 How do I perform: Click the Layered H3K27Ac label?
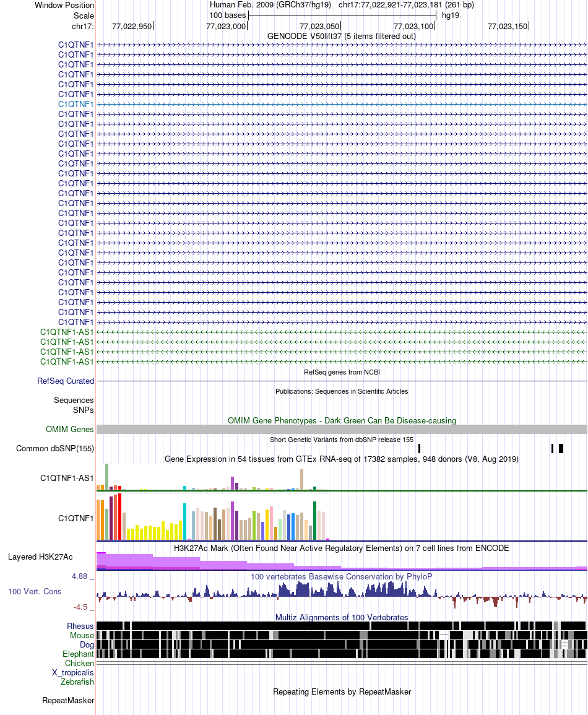[40, 557]
